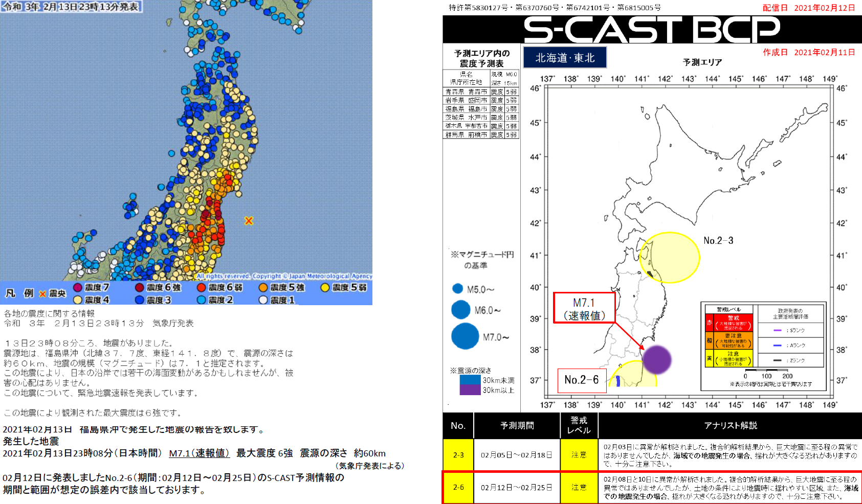862x504 pixels.
Task: Click the 青森県 青森市 table row
Action: (481, 92)
